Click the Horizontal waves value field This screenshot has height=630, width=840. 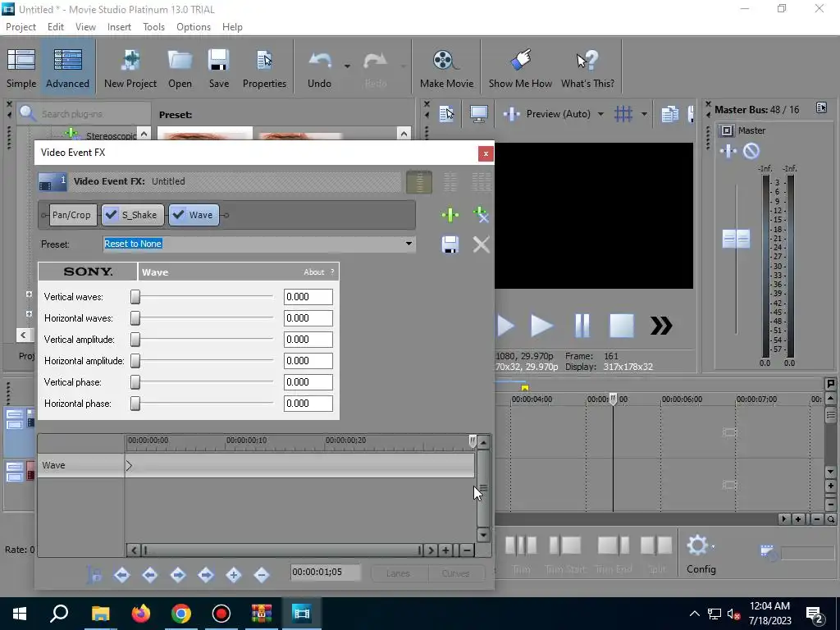pos(308,318)
